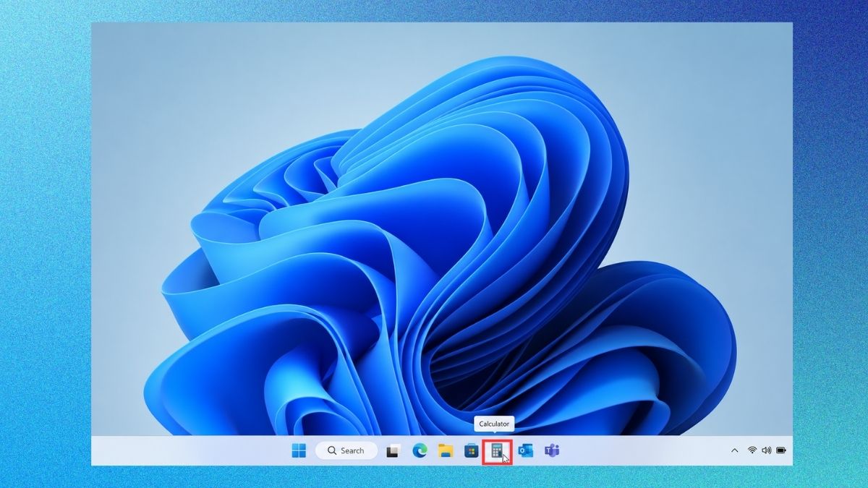The image size is (868, 488).
Task: Open Outlook from the taskbar
Action: pos(526,450)
